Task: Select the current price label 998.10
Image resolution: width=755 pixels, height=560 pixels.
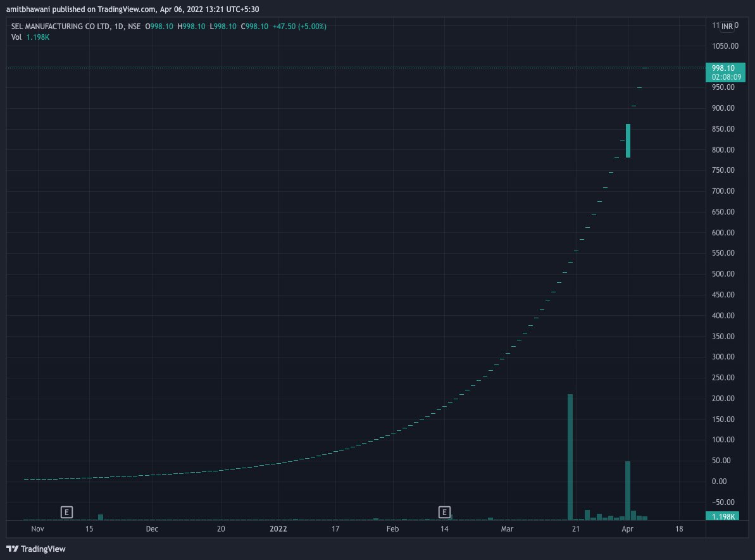Action: pyautogui.click(x=725, y=72)
